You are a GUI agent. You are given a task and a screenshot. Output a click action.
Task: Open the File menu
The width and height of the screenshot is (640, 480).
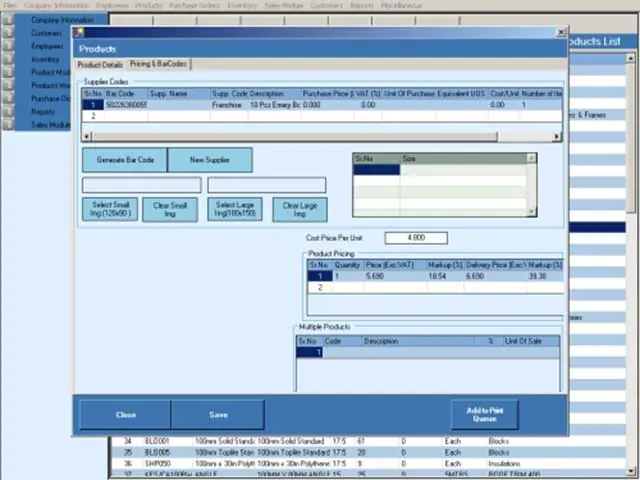pos(10,5)
